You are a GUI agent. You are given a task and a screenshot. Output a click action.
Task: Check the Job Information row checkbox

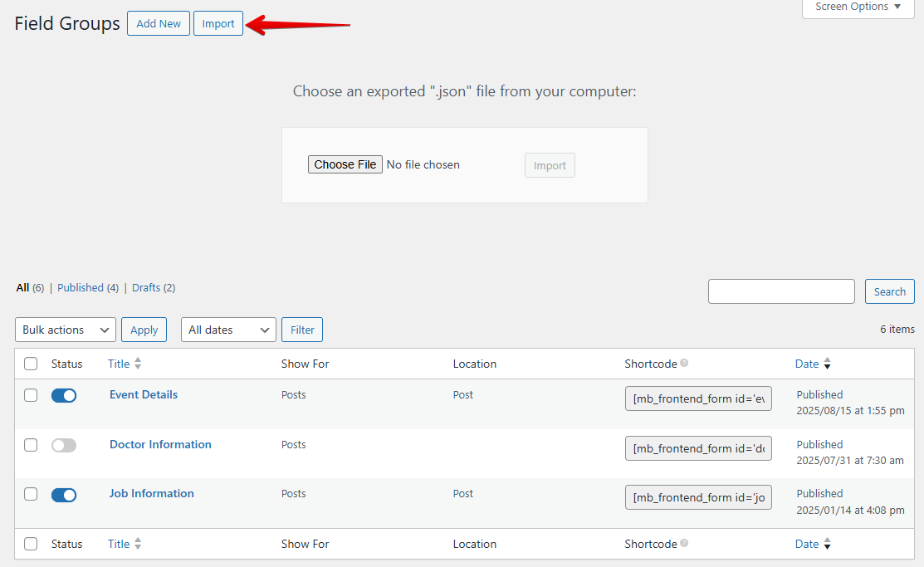click(x=31, y=494)
